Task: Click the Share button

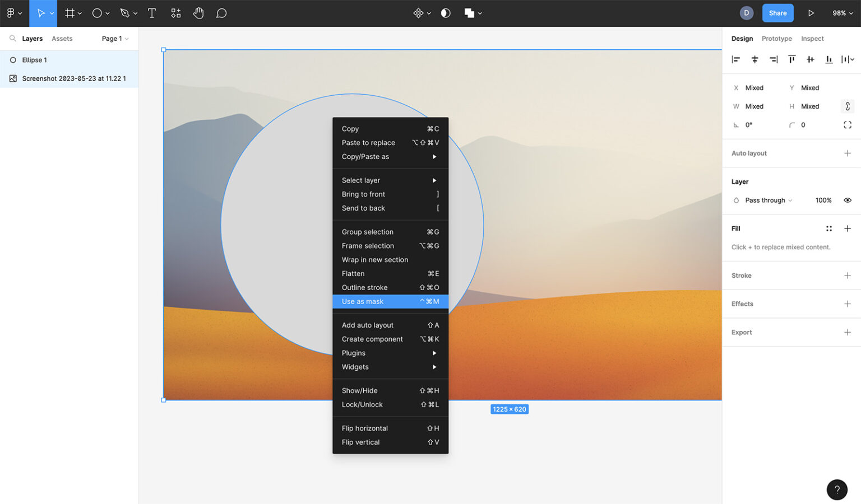Action: pyautogui.click(x=777, y=12)
